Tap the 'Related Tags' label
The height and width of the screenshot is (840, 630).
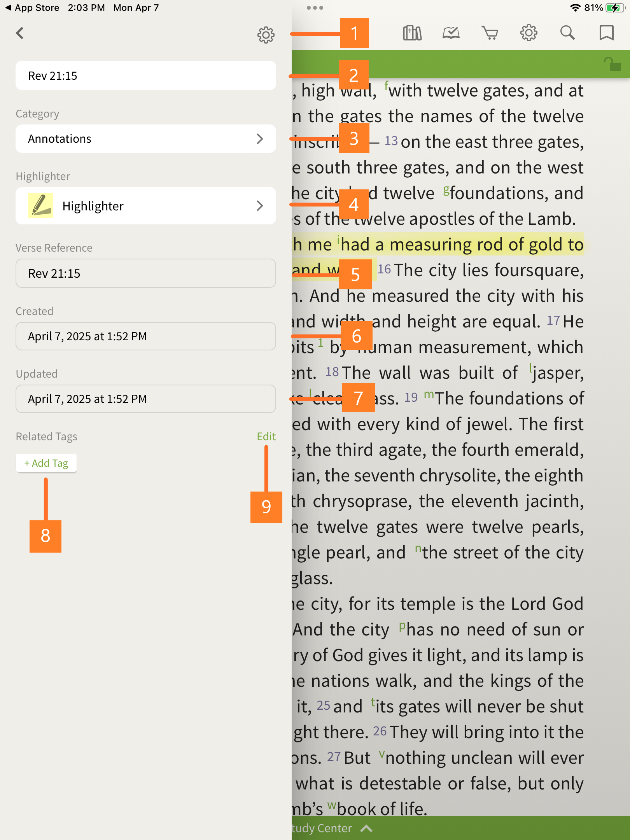46,437
